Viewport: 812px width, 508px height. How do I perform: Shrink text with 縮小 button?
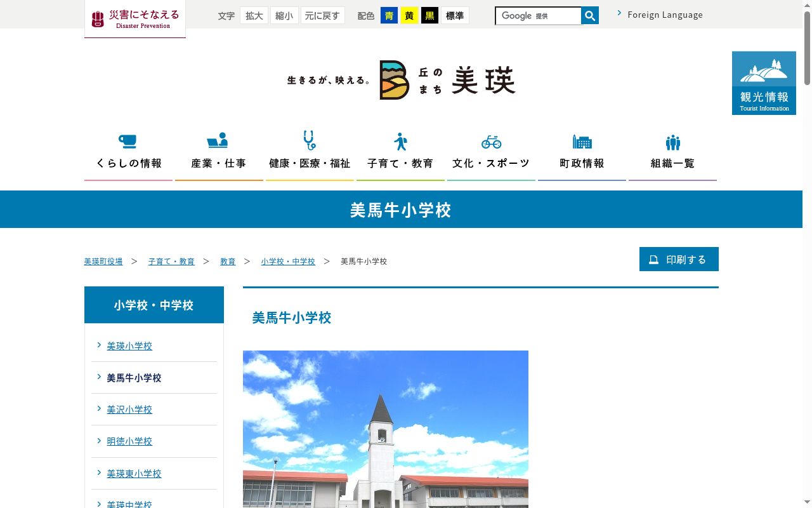284,16
